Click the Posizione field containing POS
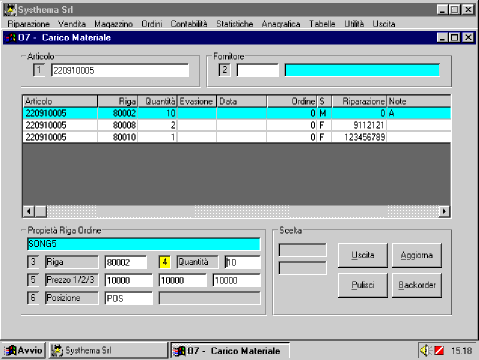Image resolution: width=479 pixels, height=360 pixels. (x=129, y=298)
